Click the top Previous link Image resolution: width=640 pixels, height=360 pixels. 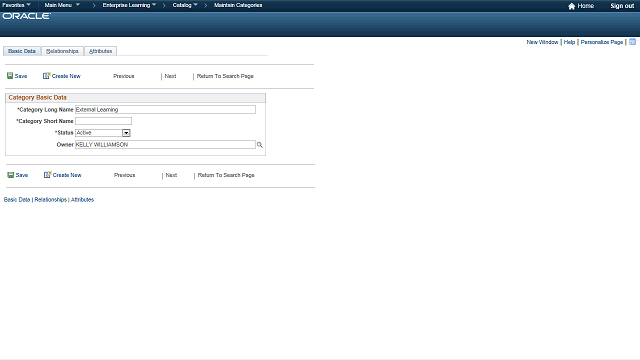coord(124,76)
